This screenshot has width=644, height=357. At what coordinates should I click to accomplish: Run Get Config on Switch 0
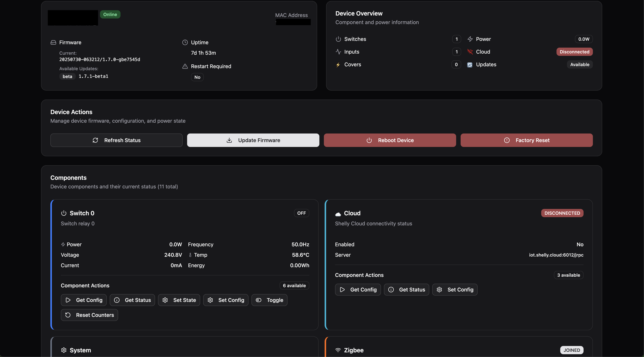point(84,300)
